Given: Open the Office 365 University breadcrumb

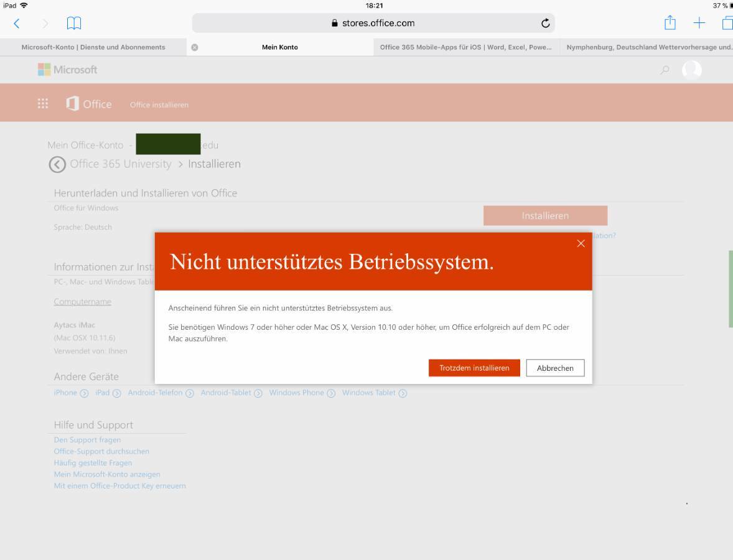Looking at the screenshot, I should click(x=121, y=164).
